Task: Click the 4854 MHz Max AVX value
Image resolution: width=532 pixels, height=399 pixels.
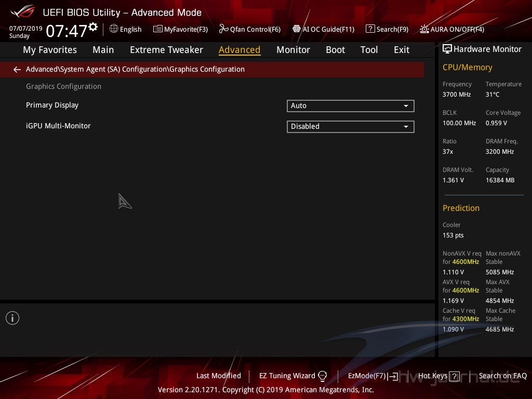Action: click(499, 301)
